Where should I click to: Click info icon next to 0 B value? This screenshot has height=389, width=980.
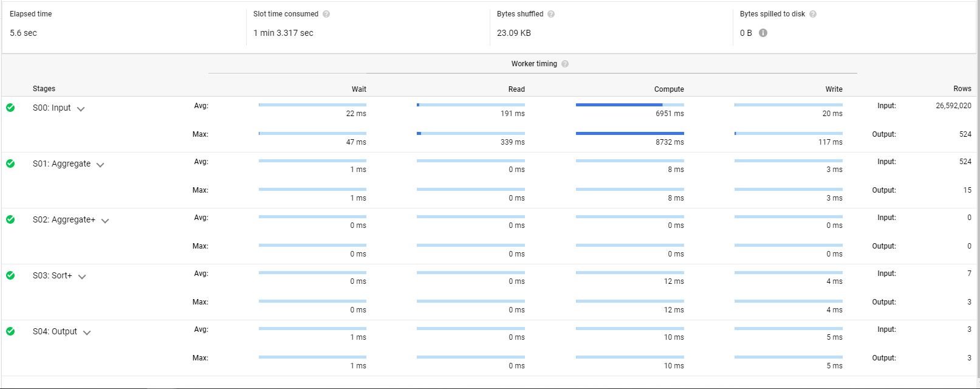(763, 33)
